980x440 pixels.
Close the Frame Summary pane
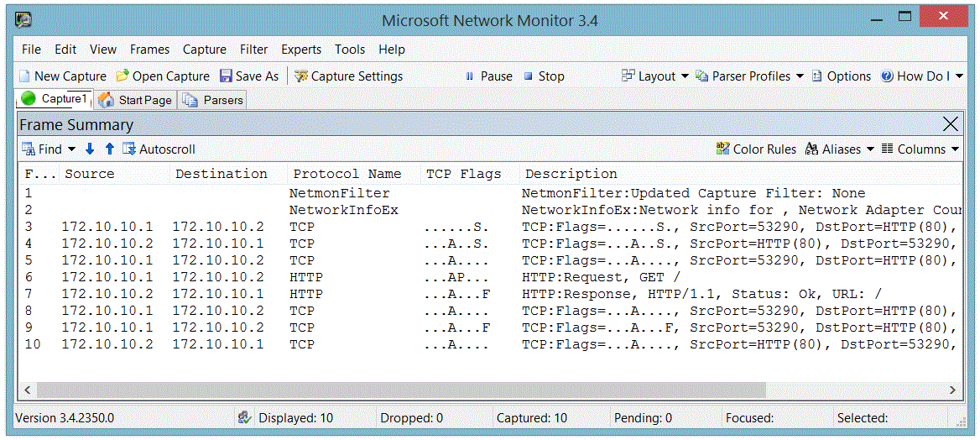(x=950, y=124)
